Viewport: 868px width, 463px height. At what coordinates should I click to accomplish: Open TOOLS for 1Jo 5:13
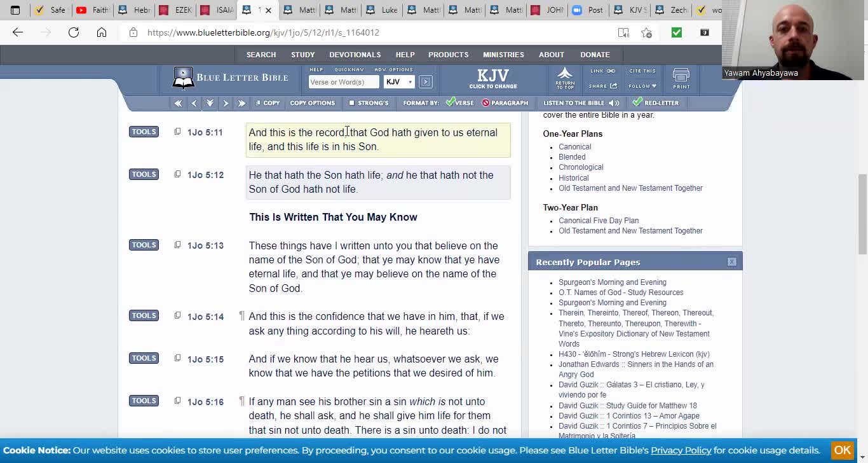pyautogui.click(x=144, y=245)
